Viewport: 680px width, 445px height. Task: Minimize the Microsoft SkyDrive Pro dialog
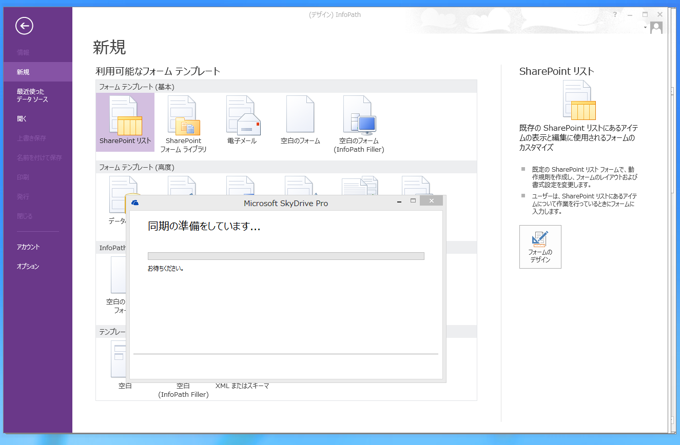(399, 201)
